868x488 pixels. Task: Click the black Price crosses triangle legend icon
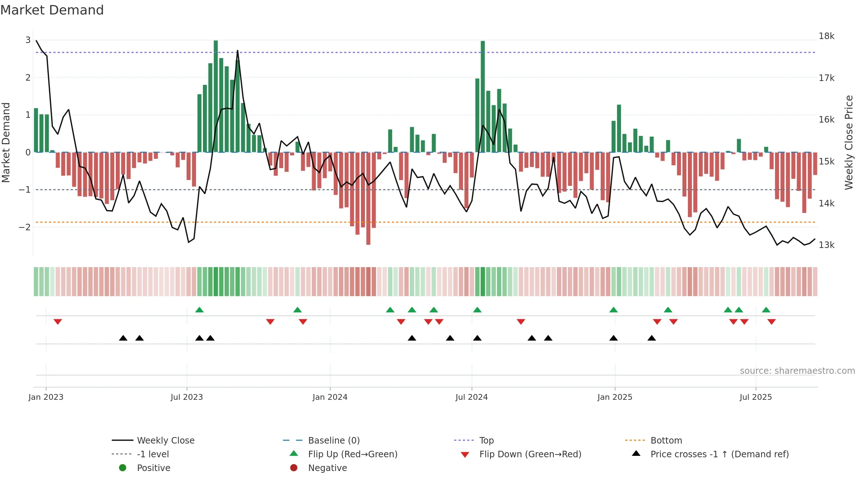pyautogui.click(x=636, y=453)
